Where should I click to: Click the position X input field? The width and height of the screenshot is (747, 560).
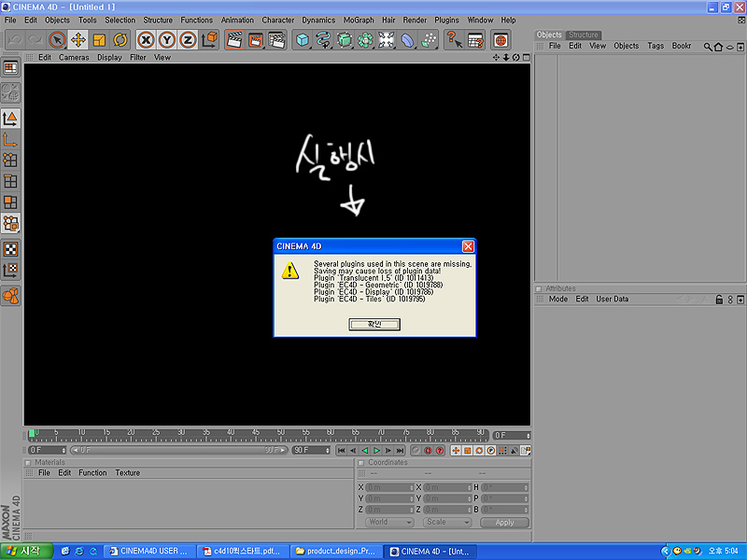(389, 487)
